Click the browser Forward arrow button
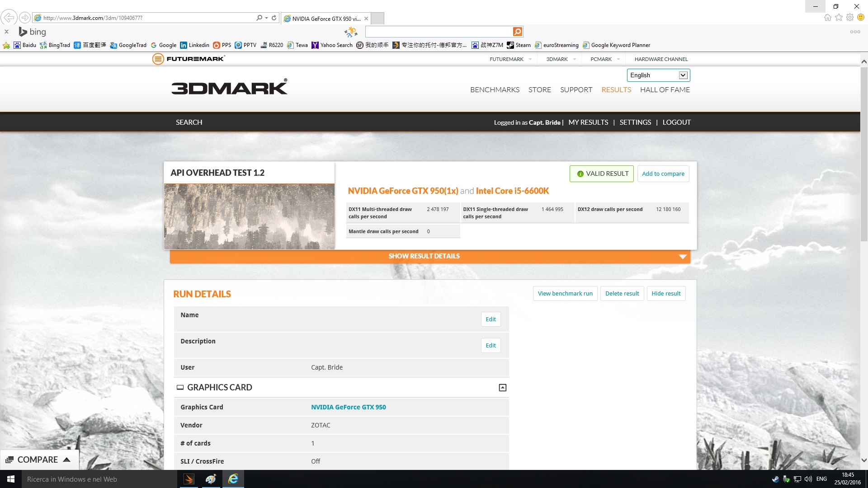The image size is (868, 488). [25, 18]
